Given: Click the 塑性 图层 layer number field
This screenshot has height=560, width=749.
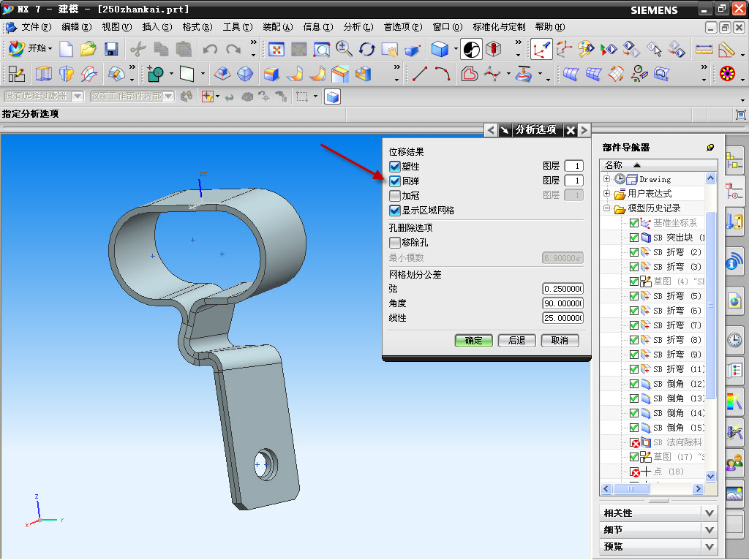Looking at the screenshot, I should (x=573, y=166).
